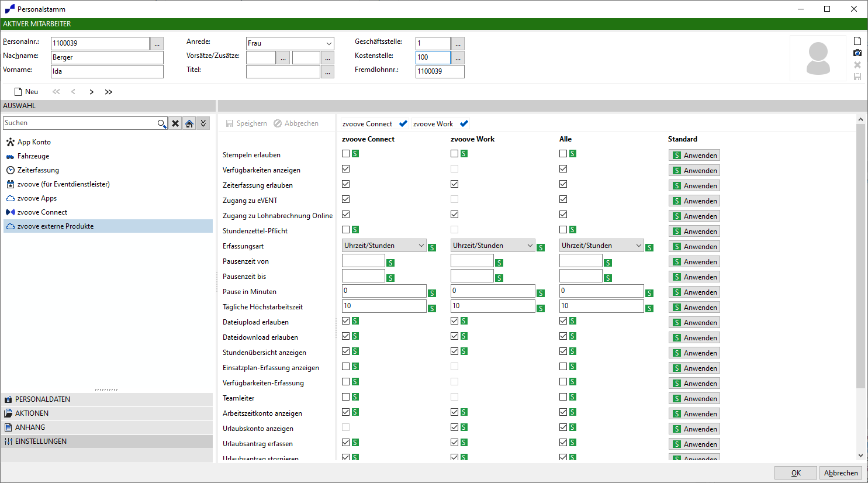Open the Geschäftsstelle lookup ellipsis button
This screenshot has width=868, height=483.
click(458, 44)
